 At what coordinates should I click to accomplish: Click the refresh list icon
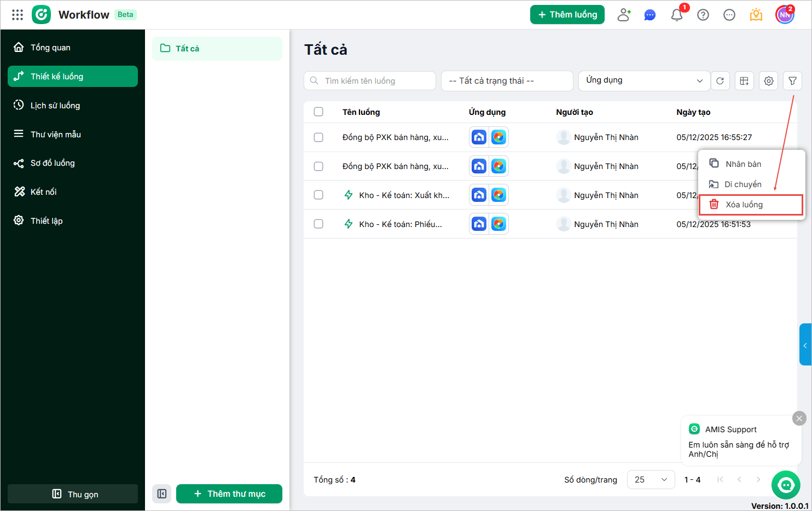tap(720, 81)
